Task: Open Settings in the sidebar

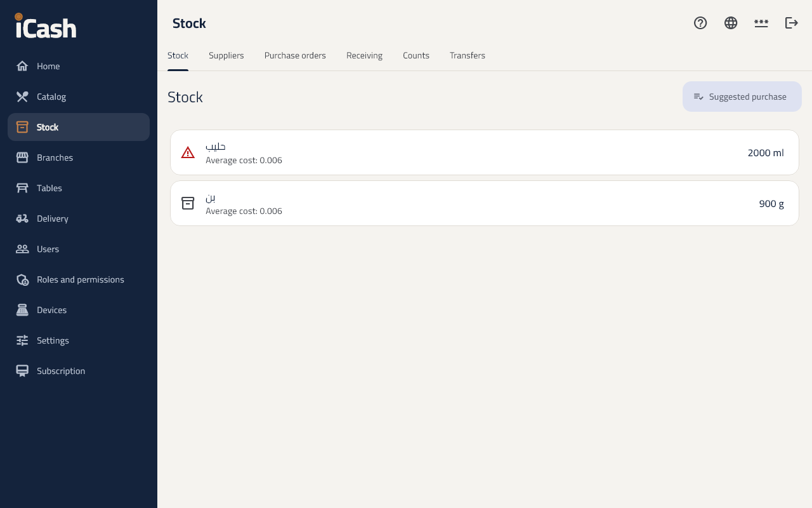Action: point(79,340)
